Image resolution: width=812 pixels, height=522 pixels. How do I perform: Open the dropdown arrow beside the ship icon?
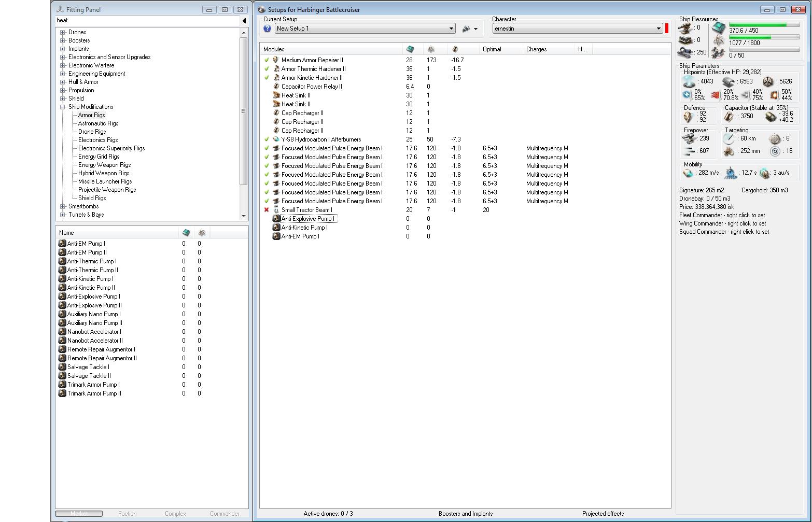(x=476, y=29)
